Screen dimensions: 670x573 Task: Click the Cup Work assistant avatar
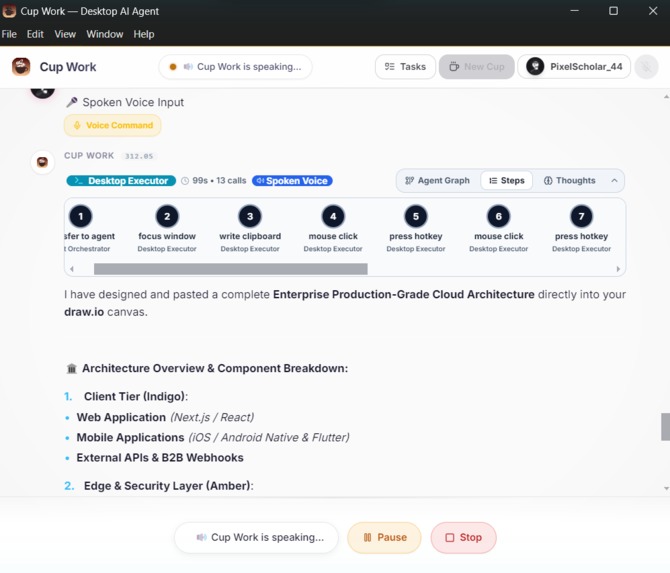(42, 162)
